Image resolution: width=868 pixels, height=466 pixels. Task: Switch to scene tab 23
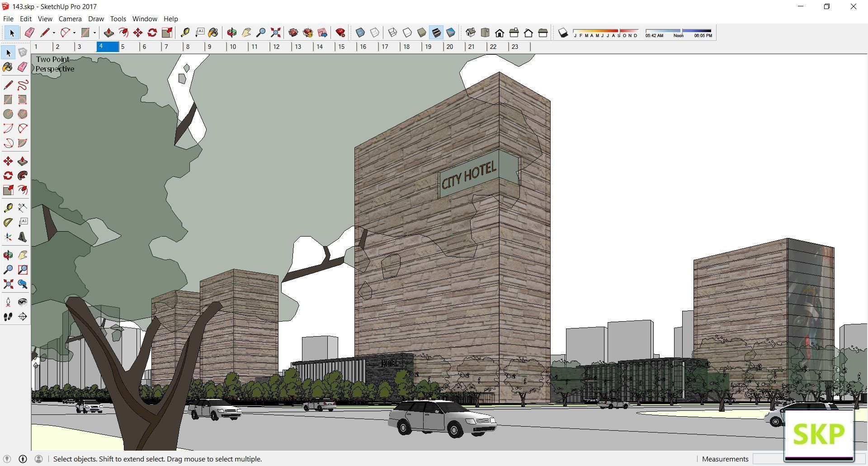(519, 47)
